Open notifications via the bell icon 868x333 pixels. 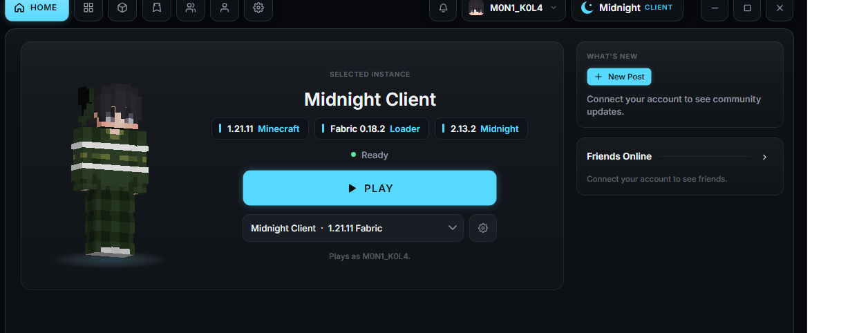[444, 8]
